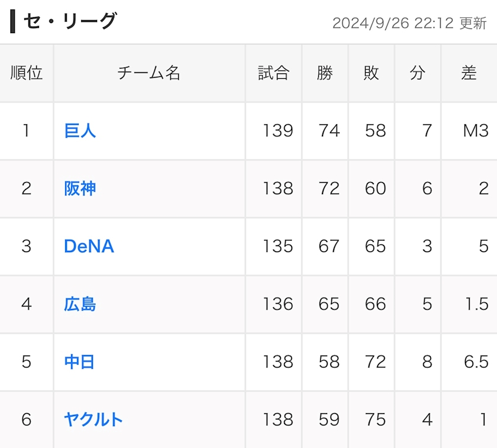
Task: Select the 広島 team link
Action: pos(80,304)
